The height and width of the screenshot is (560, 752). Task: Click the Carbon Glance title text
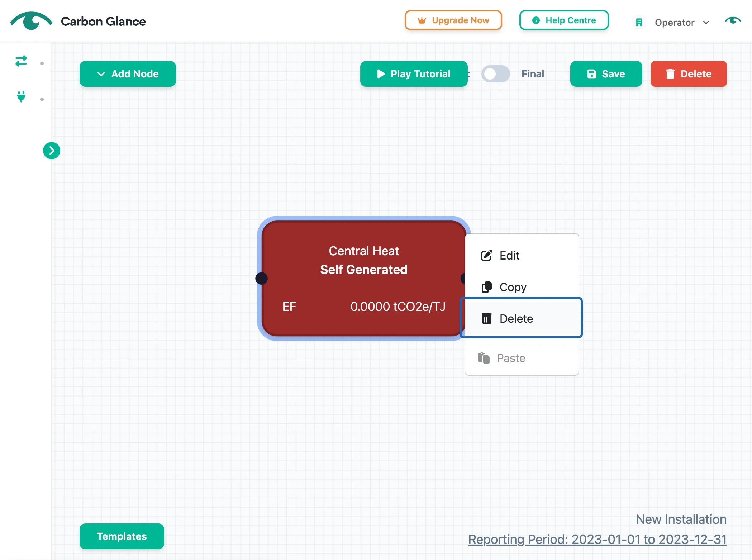103,22
